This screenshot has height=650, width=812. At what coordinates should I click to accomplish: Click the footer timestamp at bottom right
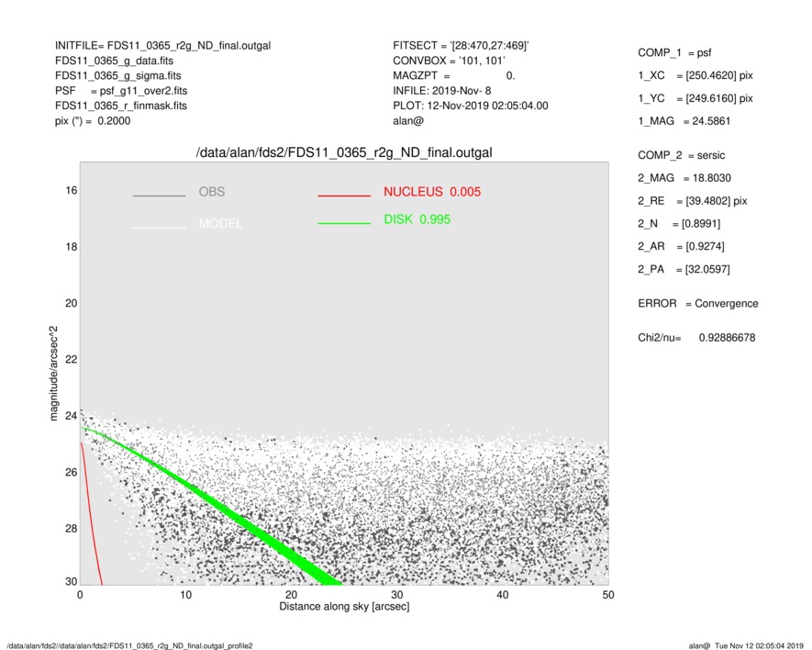746,645
